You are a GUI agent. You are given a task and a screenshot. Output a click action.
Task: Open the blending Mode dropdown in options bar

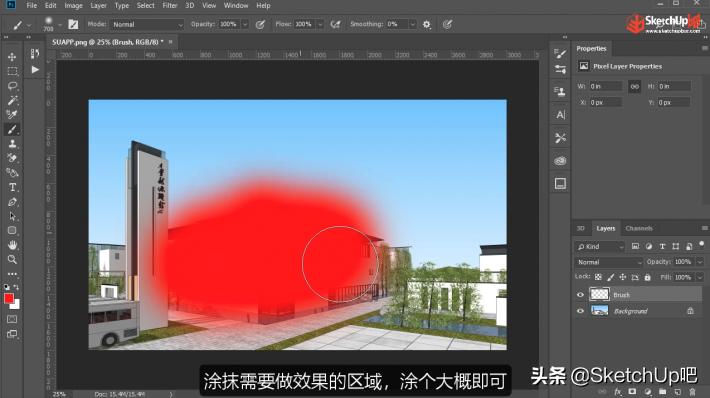pos(147,24)
